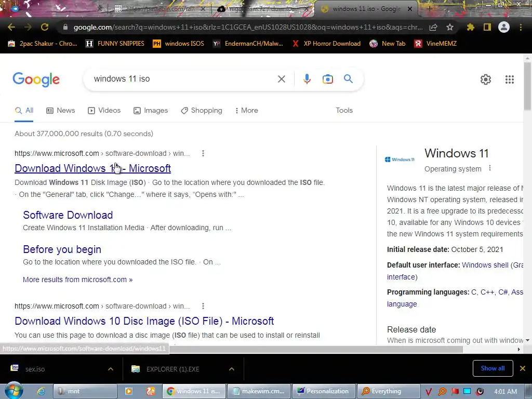Open Windows Media Player taskbar icon
The height and width of the screenshot is (399, 532).
pyautogui.click(x=129, y=391)
